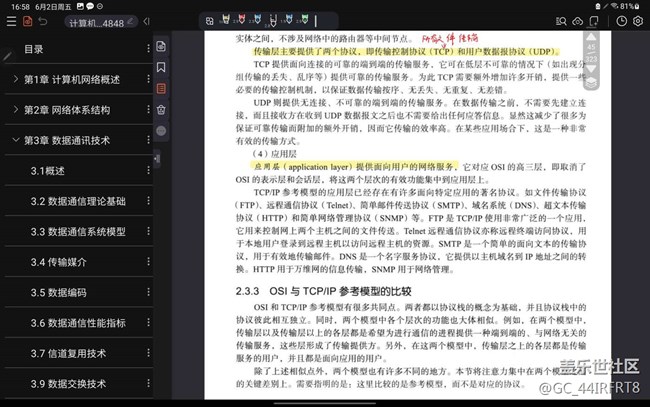
Task: Go to section 3.6 数据通信性能指标
Action: pyautogui.click(x=78, y=323)
